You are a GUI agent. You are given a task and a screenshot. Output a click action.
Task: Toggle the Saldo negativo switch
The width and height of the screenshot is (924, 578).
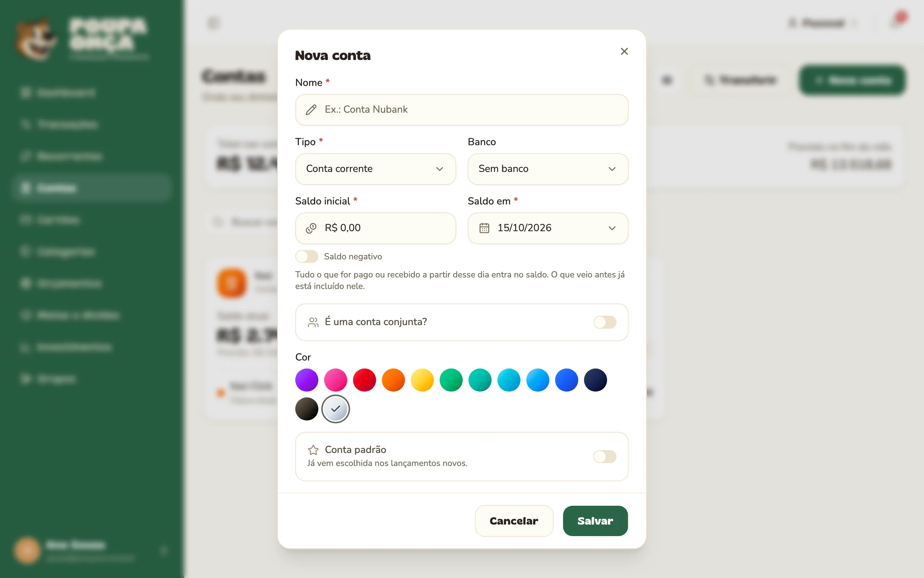tap(306, 256)
